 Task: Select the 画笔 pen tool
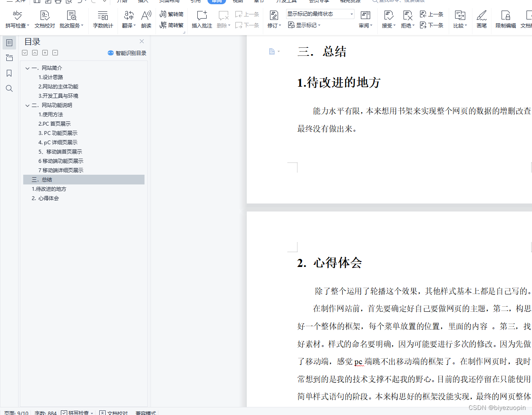pyautogui.click(x=481, y=19)
